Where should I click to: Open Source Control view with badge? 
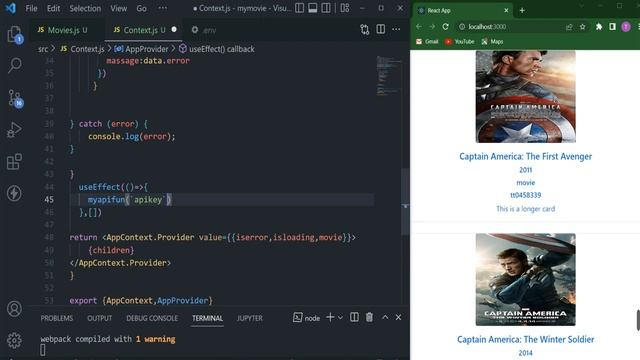[15, 98]
